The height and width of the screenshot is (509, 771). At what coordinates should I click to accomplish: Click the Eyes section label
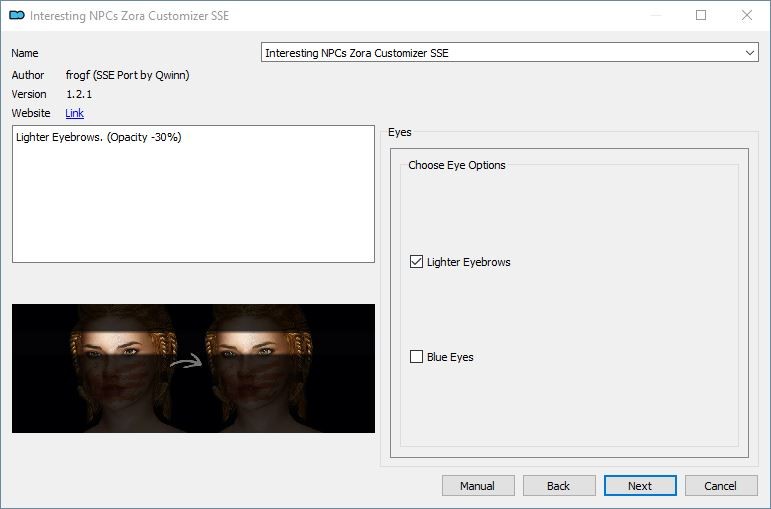[x=399, y=132]
